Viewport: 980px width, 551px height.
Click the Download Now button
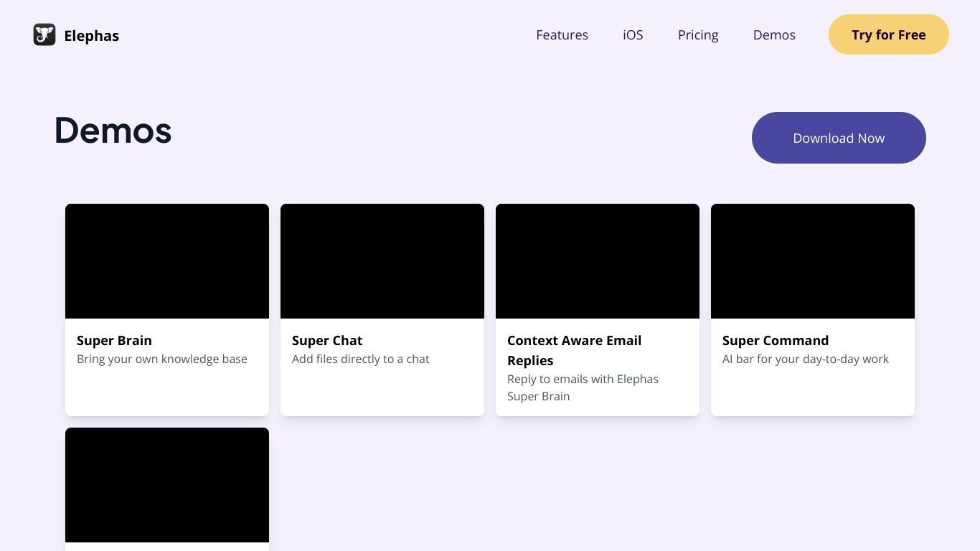[x=839, y=138]
